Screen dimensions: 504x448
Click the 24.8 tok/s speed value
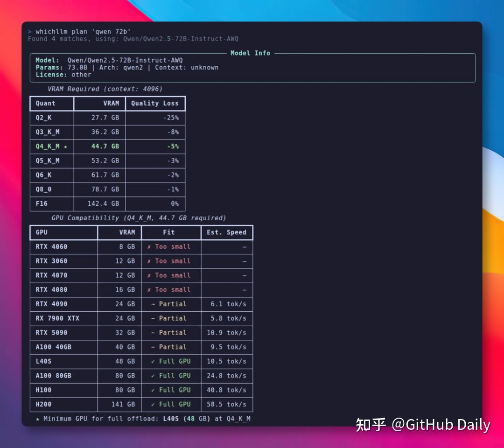tap(227, 376)
